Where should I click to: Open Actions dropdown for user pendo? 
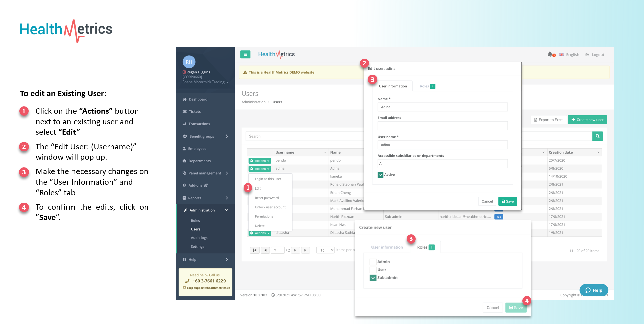(x=260, y=161)
